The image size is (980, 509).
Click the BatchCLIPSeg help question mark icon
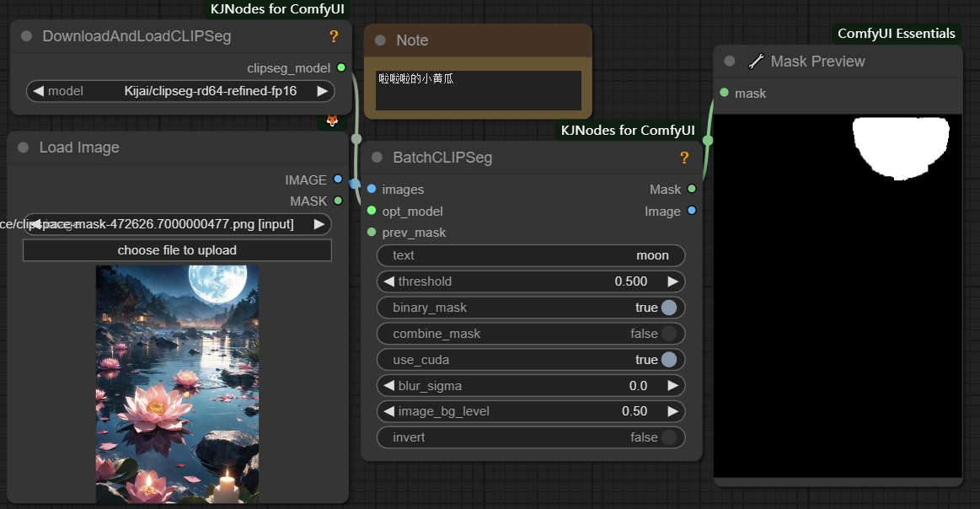click(684, 158)
